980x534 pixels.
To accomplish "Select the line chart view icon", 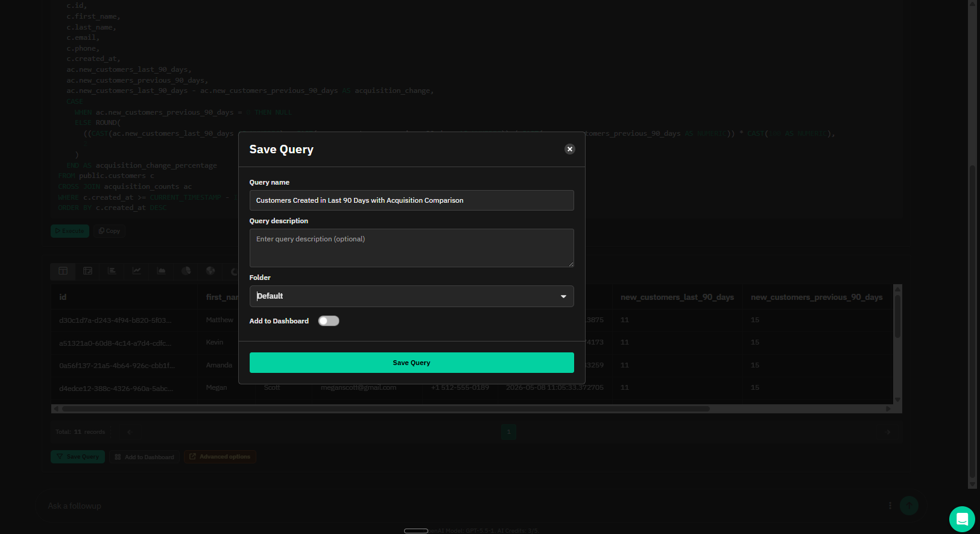I will click(x=137, y=271).
